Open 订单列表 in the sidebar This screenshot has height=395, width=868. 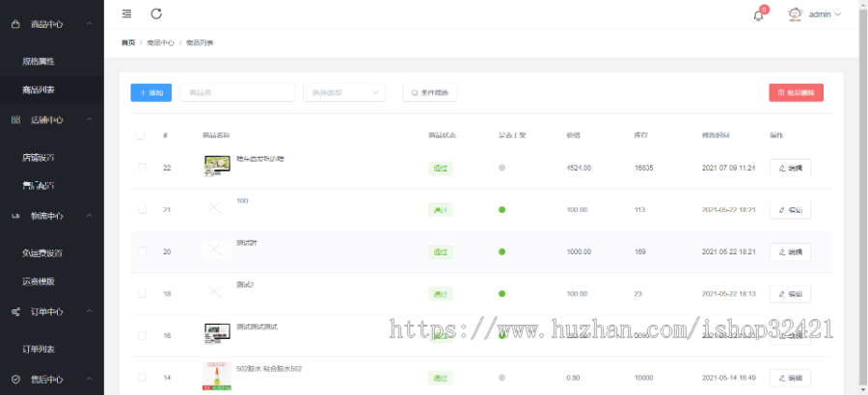pos(39,349)
